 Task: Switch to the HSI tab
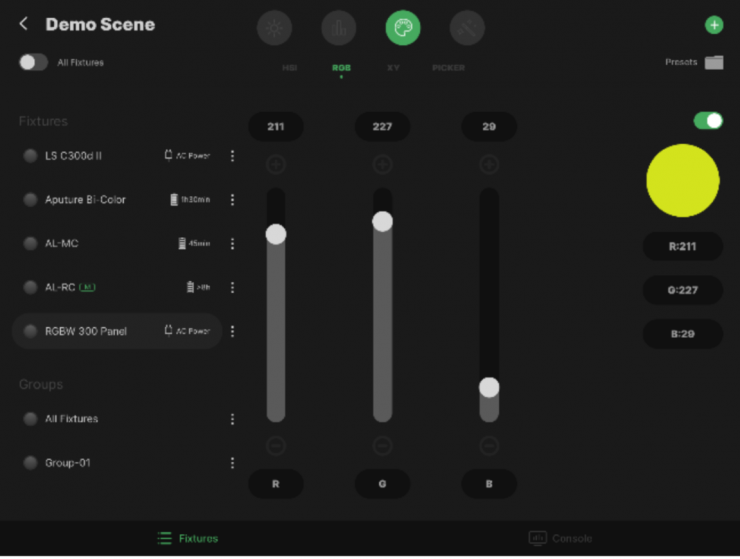click(x=290, y=68)
